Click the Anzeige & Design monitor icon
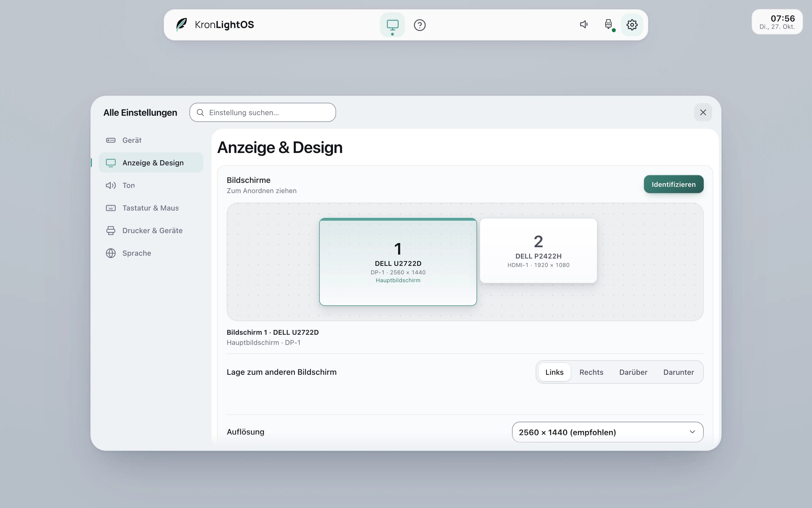The height and width of the screenshot is (508, 812). coord(111,163)
